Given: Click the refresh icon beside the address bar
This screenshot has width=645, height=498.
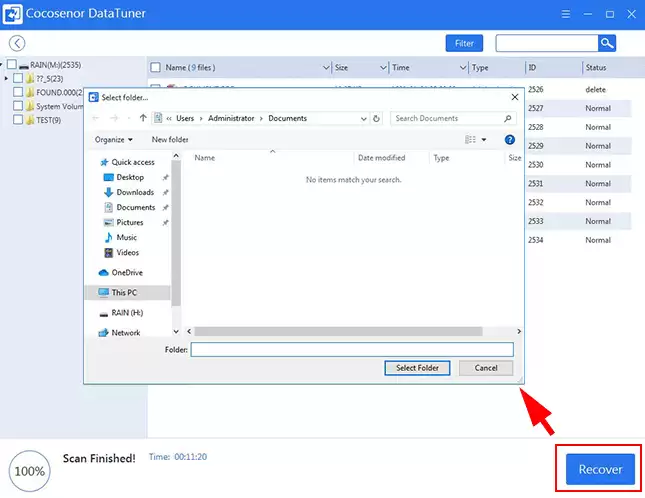Looking at the screenshot, I should (x=376, y=118).
